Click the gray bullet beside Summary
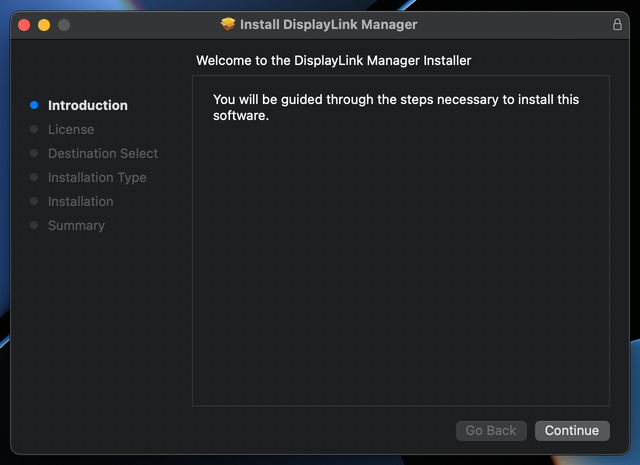640x465 pixels. 34,225
